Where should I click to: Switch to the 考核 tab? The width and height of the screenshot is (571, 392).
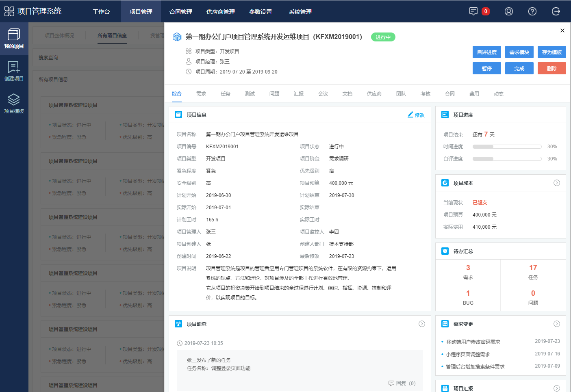[426, 93]
